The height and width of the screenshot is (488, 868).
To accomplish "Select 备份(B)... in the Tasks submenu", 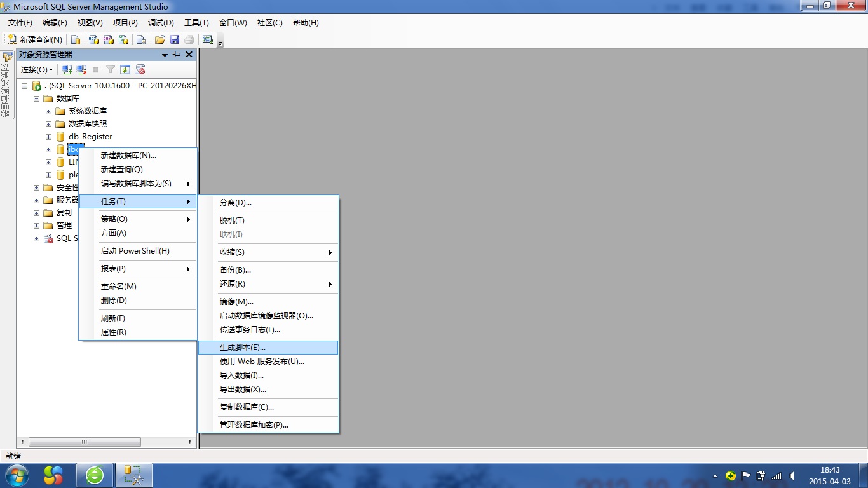I will (268, 270).
